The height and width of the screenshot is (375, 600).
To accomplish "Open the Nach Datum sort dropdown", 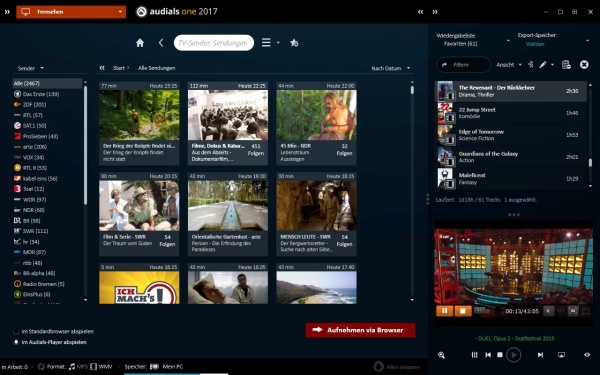I will pos(390,68).
